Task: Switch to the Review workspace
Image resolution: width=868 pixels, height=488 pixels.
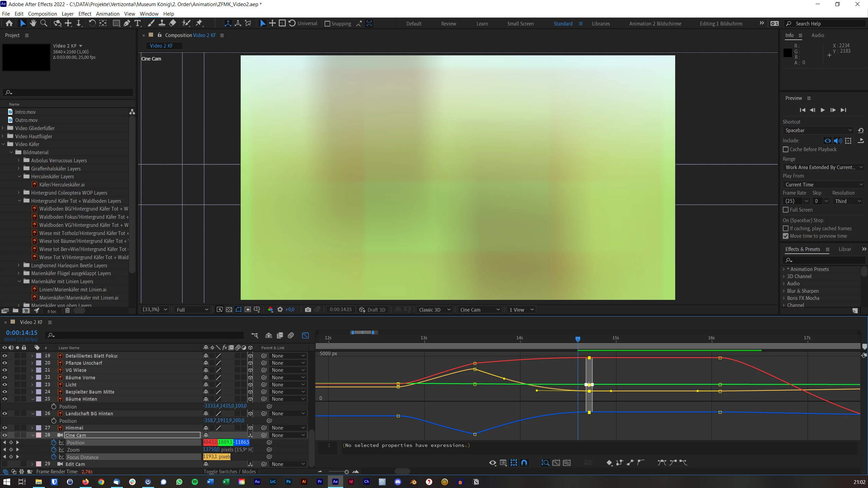Action: 448,24
